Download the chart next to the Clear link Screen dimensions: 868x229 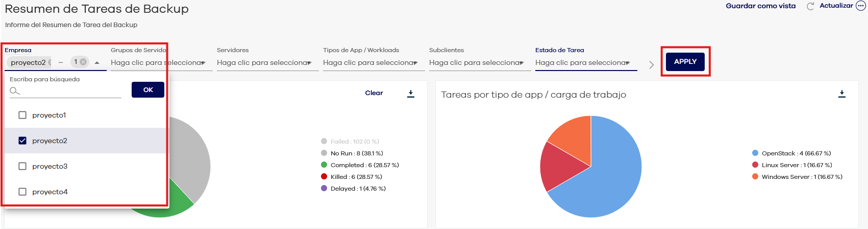(411, 94)
